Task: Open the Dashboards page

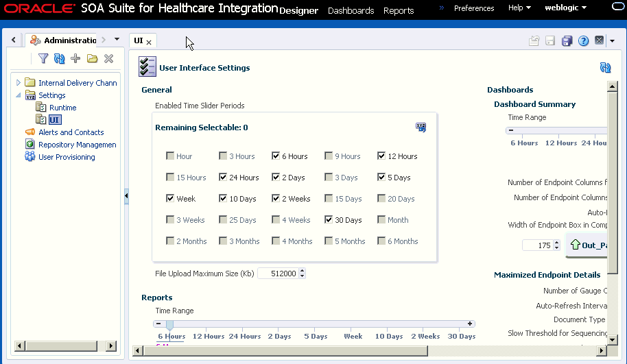Action: coord(351,11)
